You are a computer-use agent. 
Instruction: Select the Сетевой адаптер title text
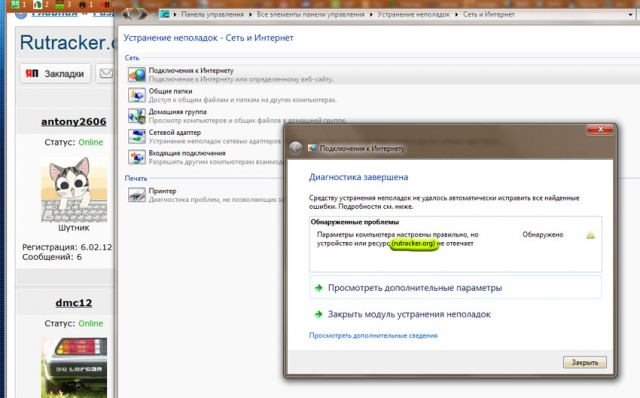[x=175, y=132]
